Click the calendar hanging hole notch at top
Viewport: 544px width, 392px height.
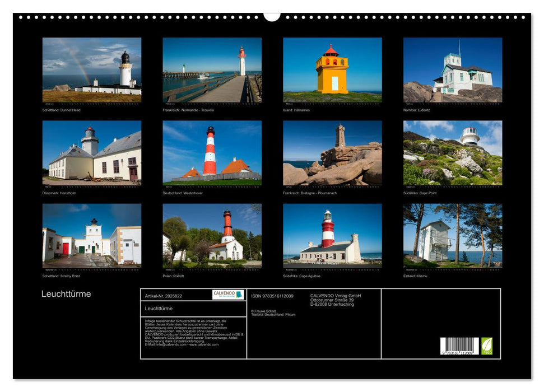(272, 17)
